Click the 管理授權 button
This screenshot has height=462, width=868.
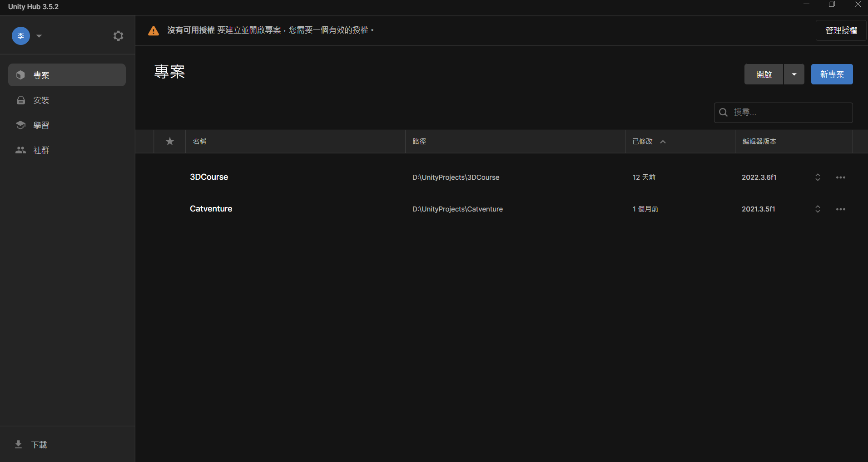841,30
